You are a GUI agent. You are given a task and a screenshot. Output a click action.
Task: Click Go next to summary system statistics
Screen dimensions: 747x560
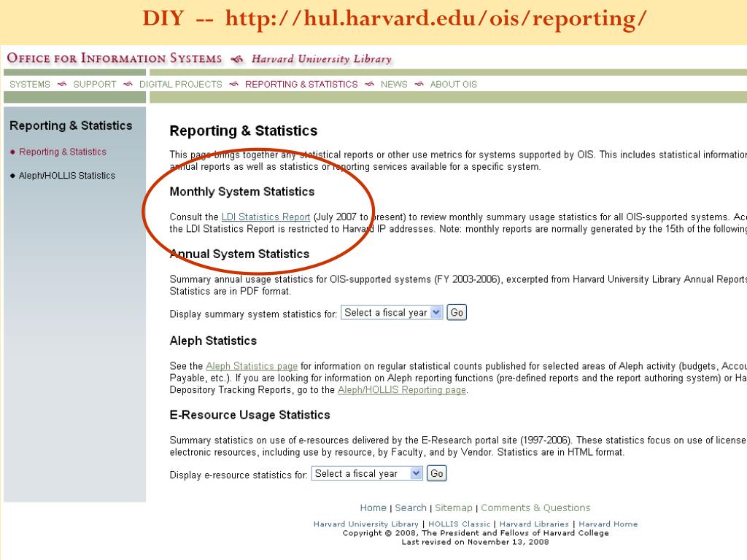pos(457,312)
